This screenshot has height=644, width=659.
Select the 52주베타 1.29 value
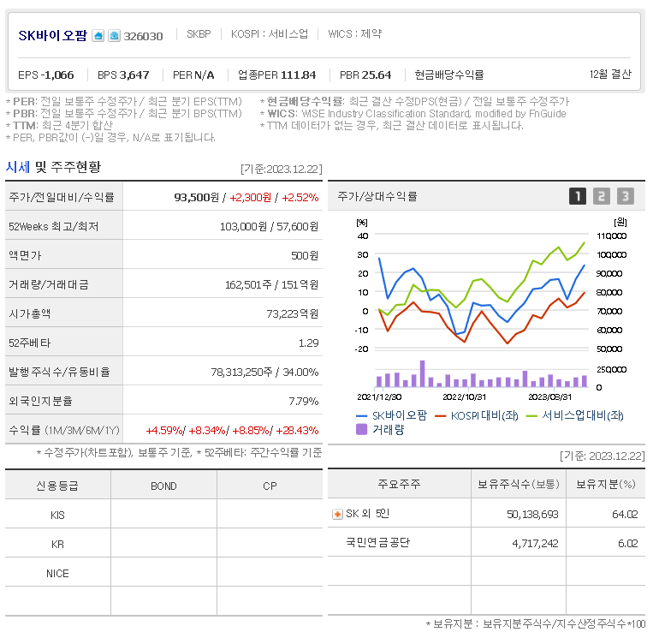point(308,343)
